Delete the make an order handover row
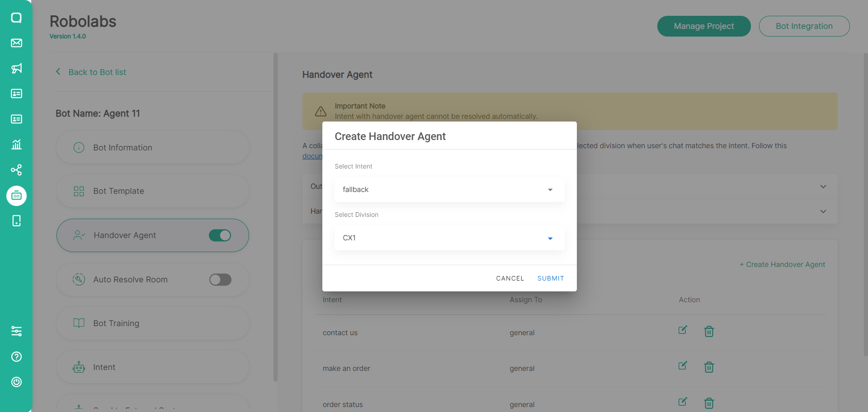The width and height of the screenshot is (868, 412). pos(709,367)
